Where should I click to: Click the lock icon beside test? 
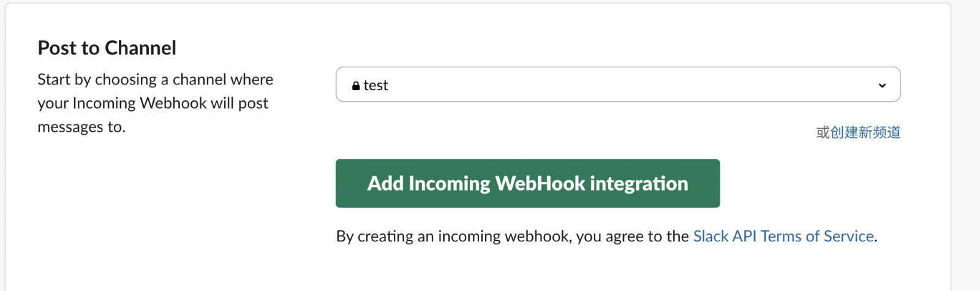click(356, 86)
